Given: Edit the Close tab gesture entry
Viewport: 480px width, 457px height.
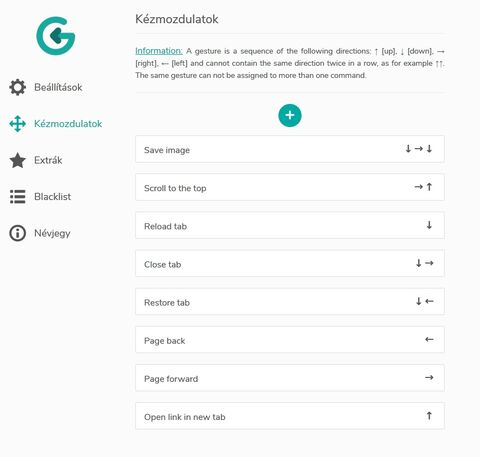Looking at the screenshot, I should [x=290, y=263].
